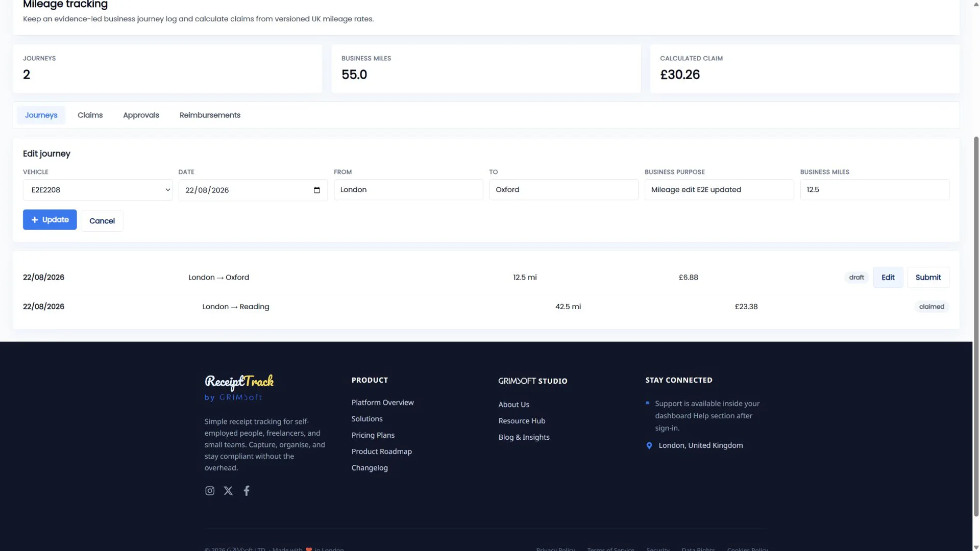Click the Update journey button
The height and width of the screenshot is (551, 980).
(x=50, y=220)
